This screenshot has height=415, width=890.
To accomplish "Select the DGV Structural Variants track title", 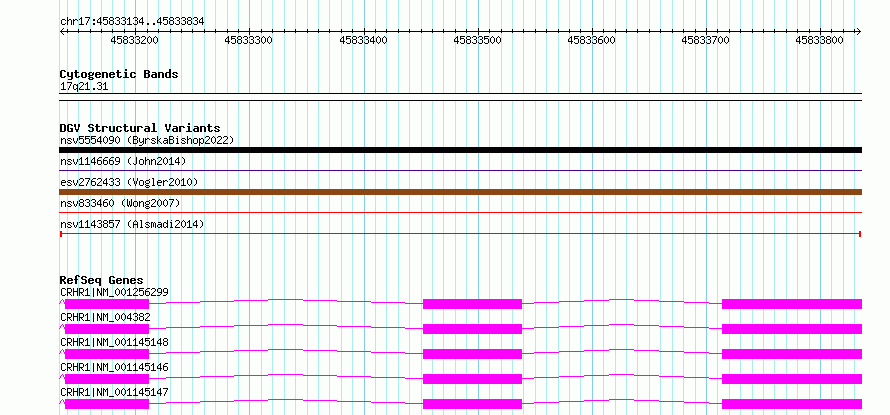I will pyautogui.click(x=140, y=128).
